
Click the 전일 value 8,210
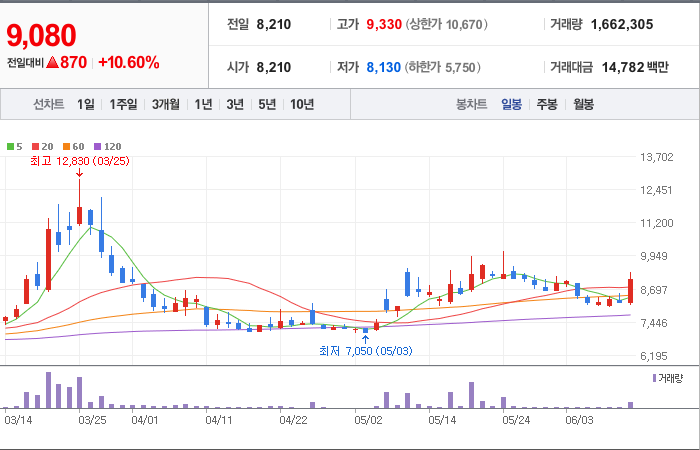[x=274, y=24]
